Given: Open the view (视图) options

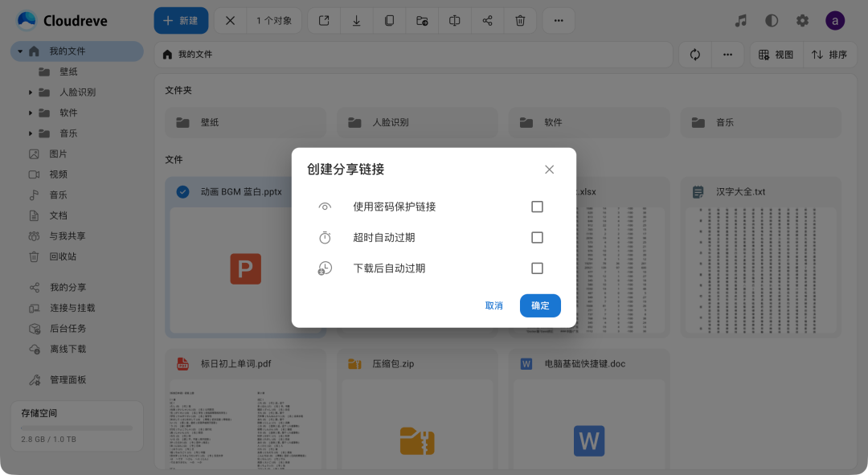Looking at the screenshot, I should 776,55.
